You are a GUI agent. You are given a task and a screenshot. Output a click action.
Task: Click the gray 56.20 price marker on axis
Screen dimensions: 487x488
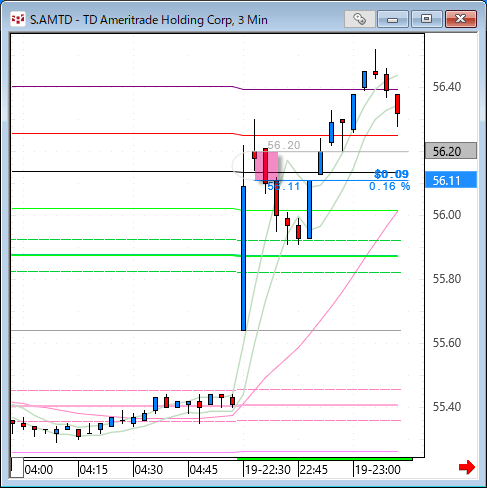click(x=451, y=151)
